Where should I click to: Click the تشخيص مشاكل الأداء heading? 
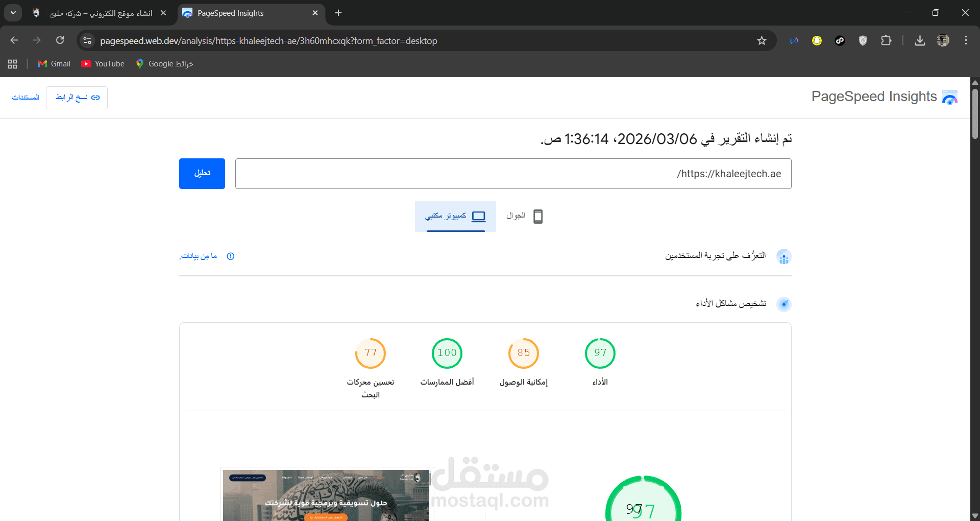(x=731, y=304)
